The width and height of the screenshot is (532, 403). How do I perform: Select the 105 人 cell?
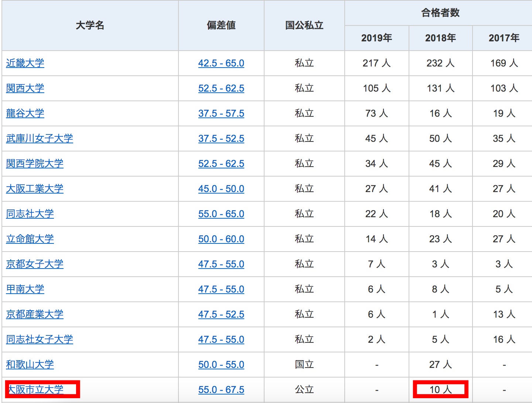377,88
